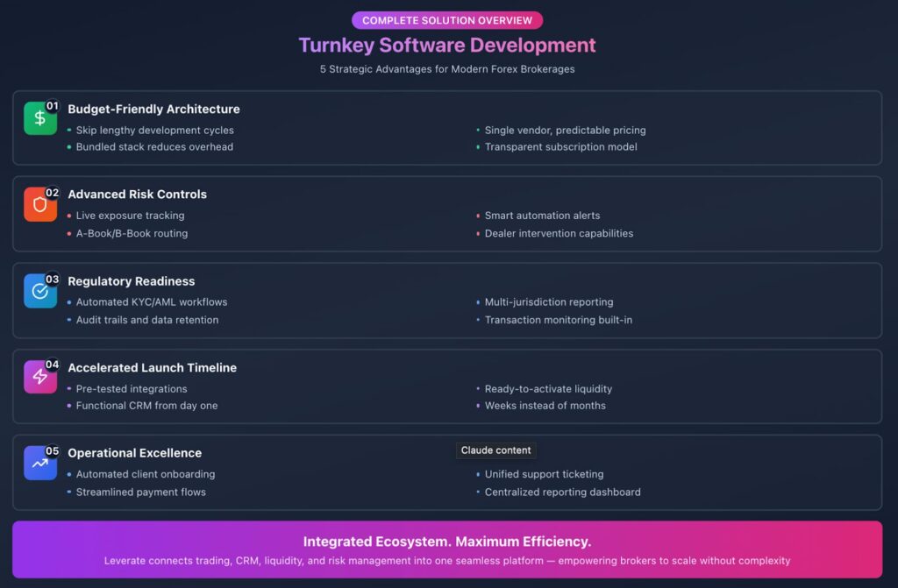Select the Live exposure tracking bullet
Image resolution: width=898 pixels, height=588 pixels.
(129, 216)
